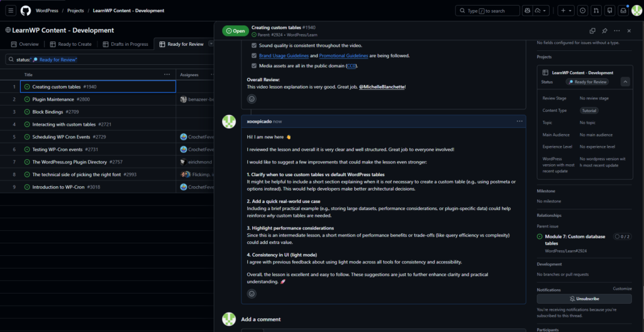Screen dimensions: 644x332
Task: Click the Unsubscribe notifications button
Action: (x=584, y=299)
